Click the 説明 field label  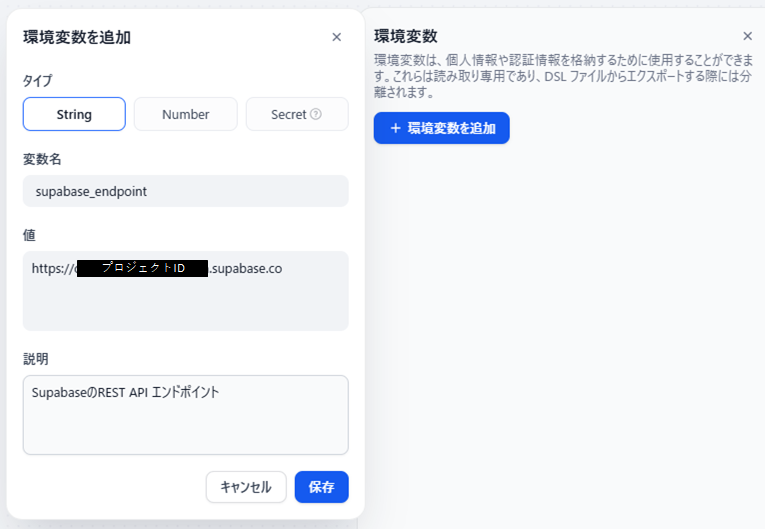click(36, 358)
